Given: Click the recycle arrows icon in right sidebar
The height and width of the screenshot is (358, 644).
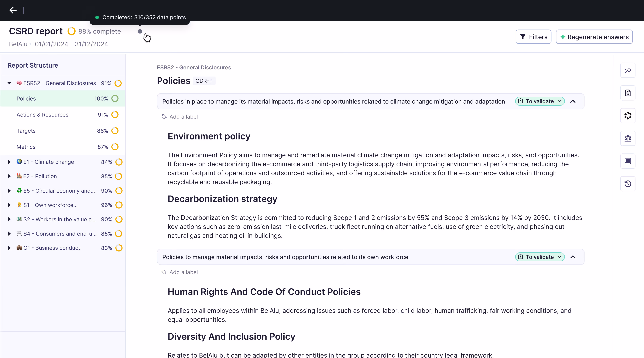Looking at the screenshot, I should click(628, 116).
